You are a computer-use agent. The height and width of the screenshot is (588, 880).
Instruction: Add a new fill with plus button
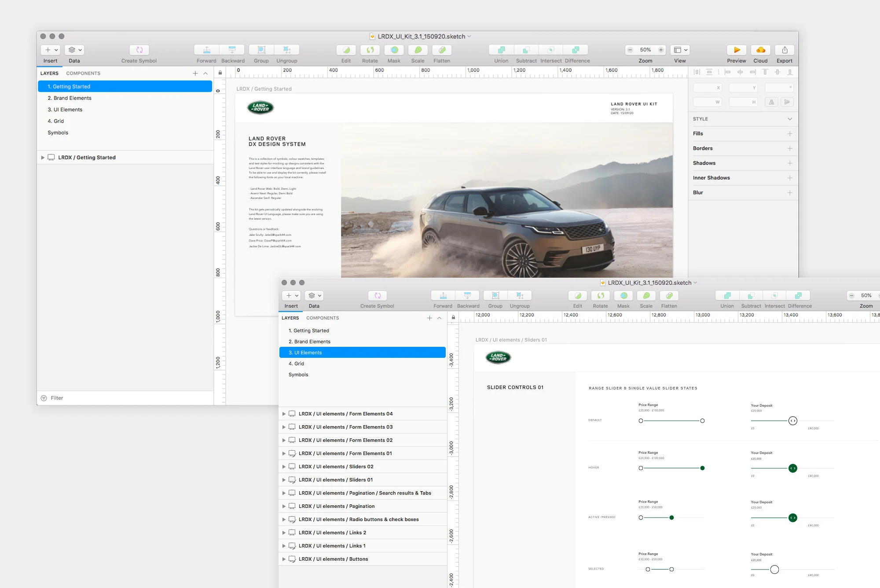(790, 134)
